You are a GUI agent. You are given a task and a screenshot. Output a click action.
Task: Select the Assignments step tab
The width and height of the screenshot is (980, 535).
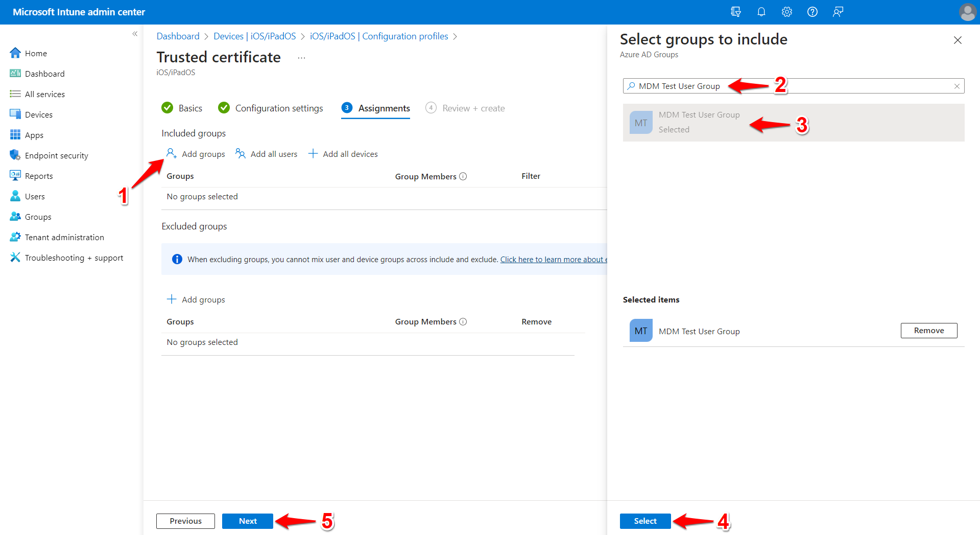[x=375, y=108]
